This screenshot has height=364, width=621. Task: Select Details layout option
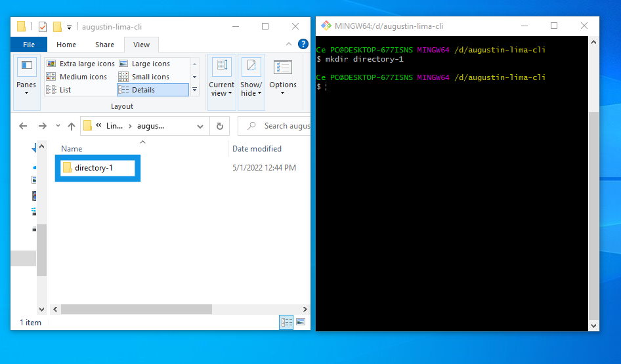(153, 90)
